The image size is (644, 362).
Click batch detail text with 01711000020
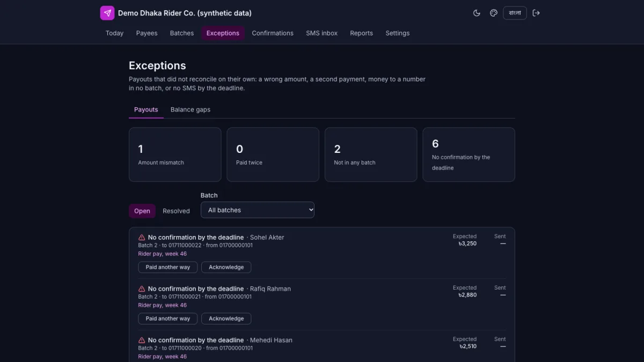195,348
